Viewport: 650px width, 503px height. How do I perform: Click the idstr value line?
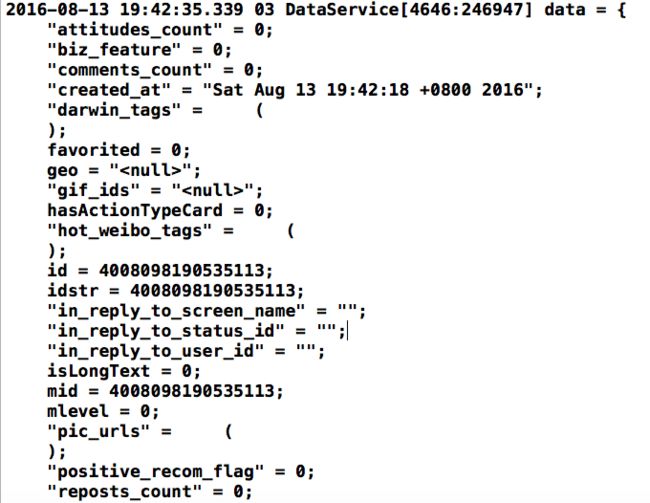[x=176, y=291]
